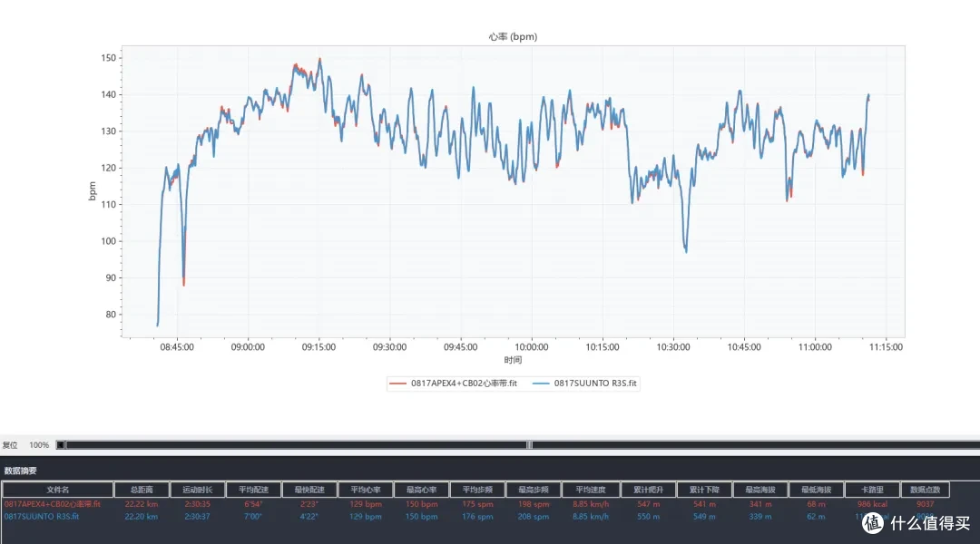The height and width of the screenshot is (544, 980).
Task: Select the 平均步频 column header
Action: (477, 490)
